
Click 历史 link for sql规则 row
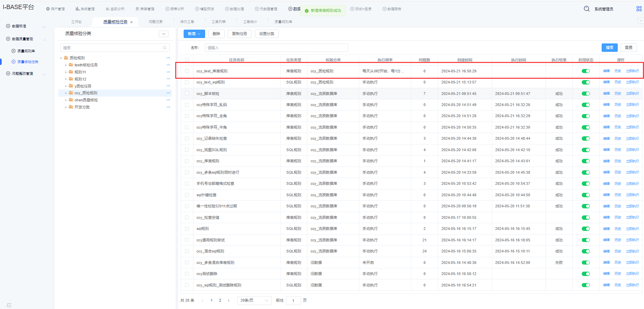(x=618, y=229)
